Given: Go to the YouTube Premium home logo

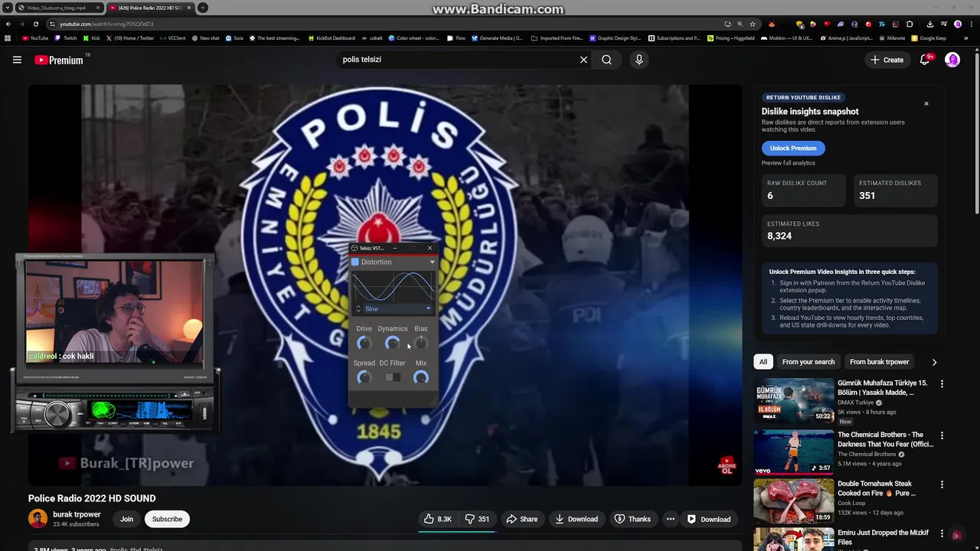Looking at the screenshot, I should (59, 60).
